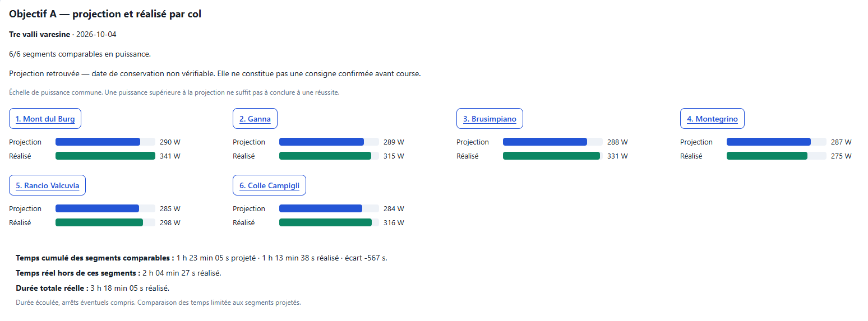Open the Brusimpiano segment link
The height and width of the screenshot is (321, 868).
[490, 119]
